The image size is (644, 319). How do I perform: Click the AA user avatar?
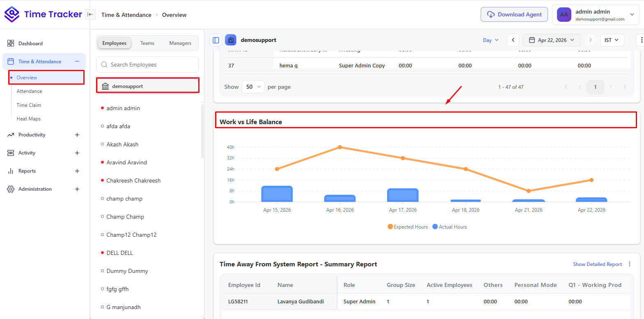click(564, 14)
